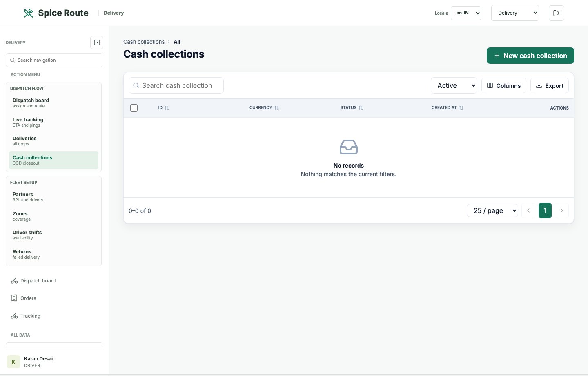
Task: Click the magnifier icon in Search navigation
Action: (13, 60)
